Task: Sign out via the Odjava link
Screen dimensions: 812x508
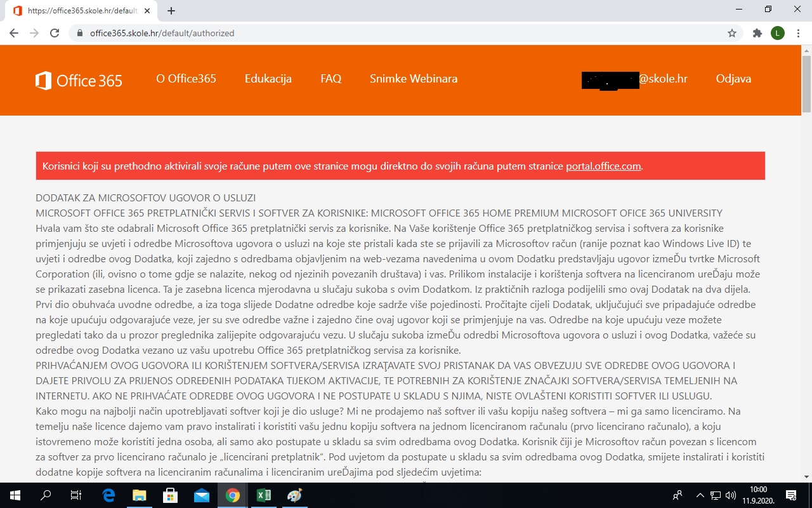Action: click(733, 79)
